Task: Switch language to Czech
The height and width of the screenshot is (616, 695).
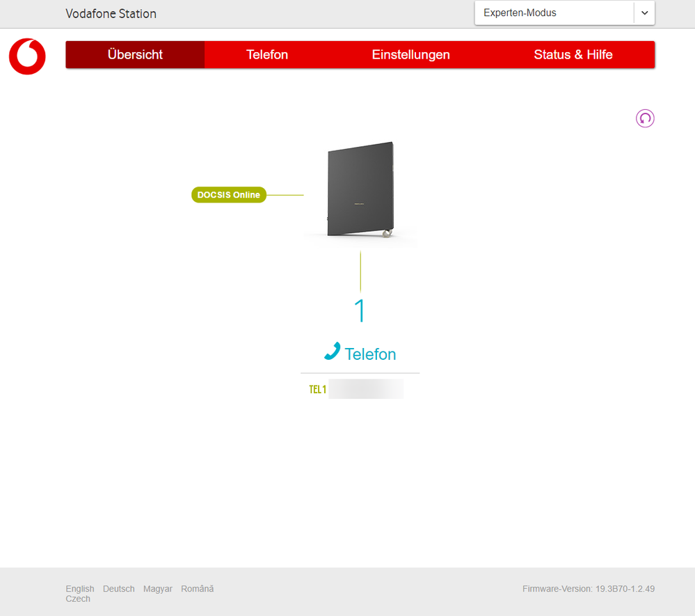Action: point(77,599)
